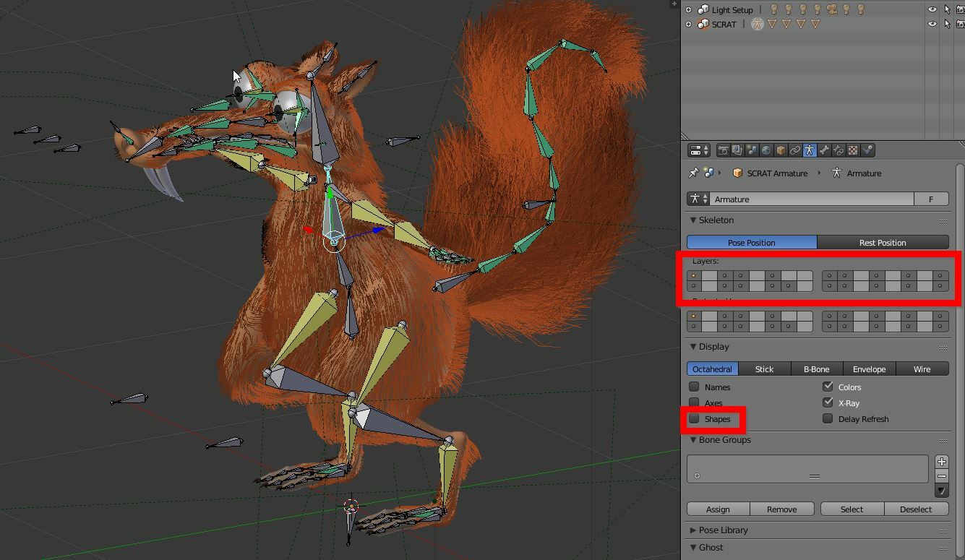This screenshot has width=965, height=560.
Task: Click the scene icon in the breadcrumb
Action: (709, 173)
